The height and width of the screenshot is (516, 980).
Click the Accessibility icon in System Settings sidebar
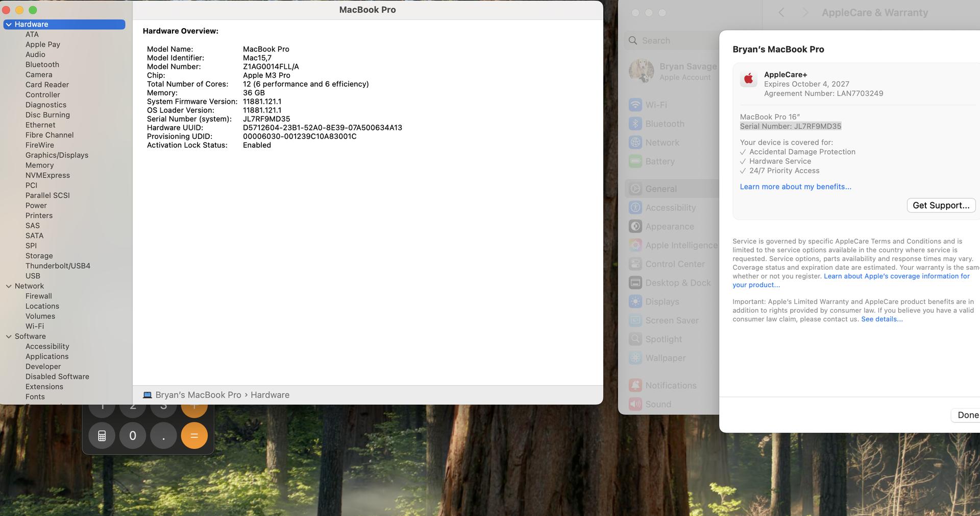(x=635, y=208)
